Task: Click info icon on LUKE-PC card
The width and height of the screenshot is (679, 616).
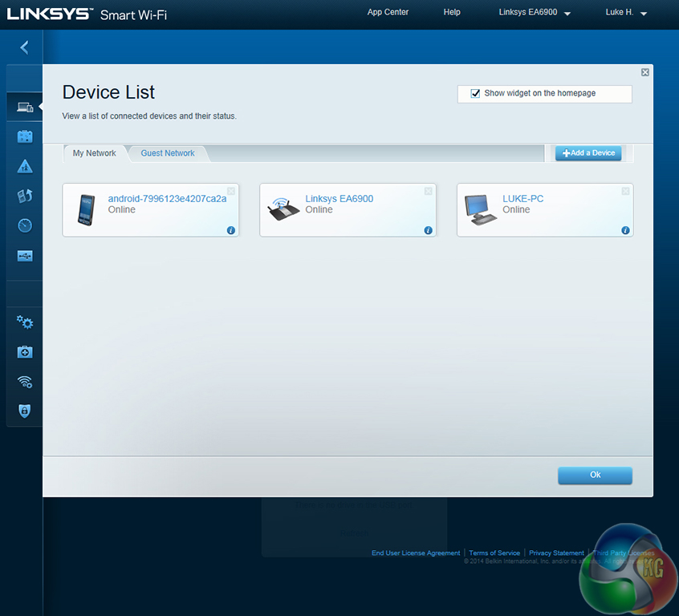Action: pyautogui.click(x=625, y=230)
